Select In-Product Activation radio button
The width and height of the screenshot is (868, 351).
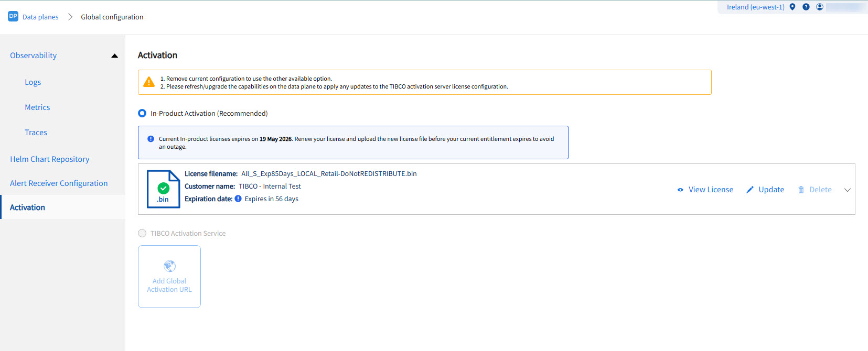coord(142,113)
